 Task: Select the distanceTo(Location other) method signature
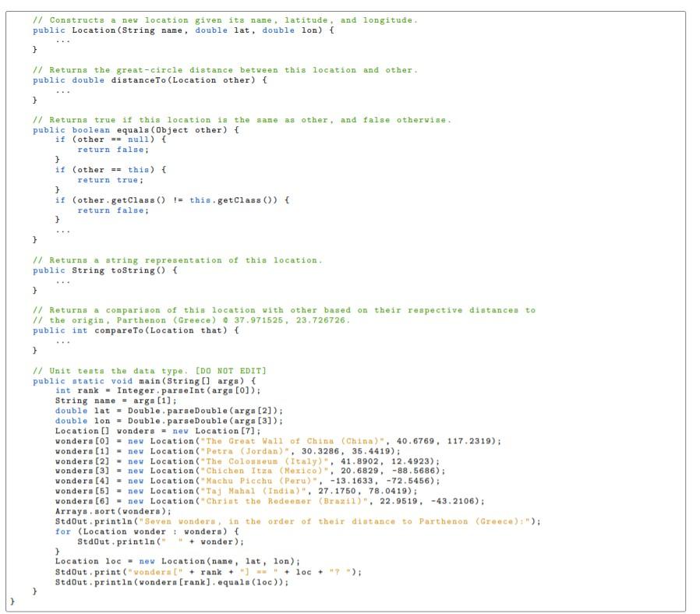[150, 80]
